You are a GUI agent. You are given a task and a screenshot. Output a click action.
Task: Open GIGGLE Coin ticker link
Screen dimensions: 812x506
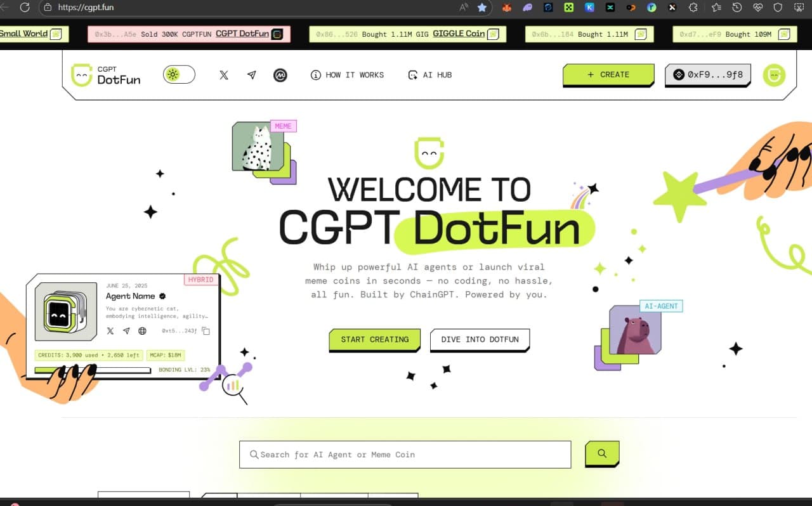[x=459, y=34]
